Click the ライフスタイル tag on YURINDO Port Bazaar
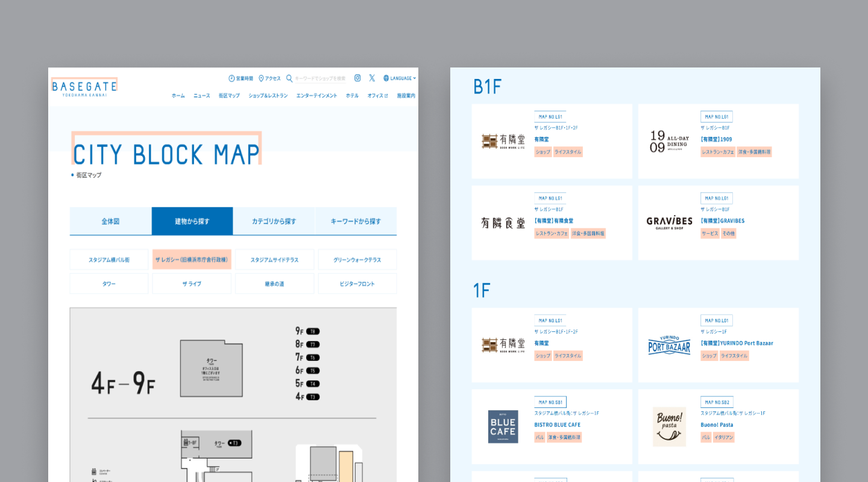868x482 pixels. click(734, 355)
